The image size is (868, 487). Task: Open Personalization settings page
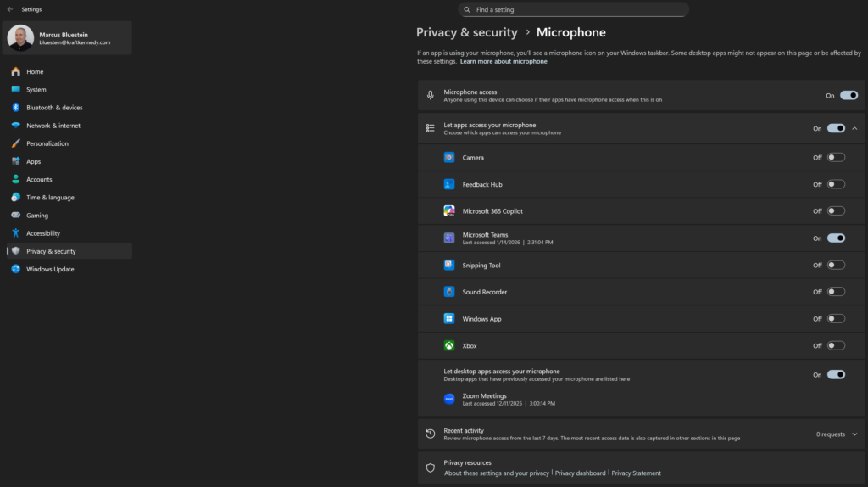(47, 143)
